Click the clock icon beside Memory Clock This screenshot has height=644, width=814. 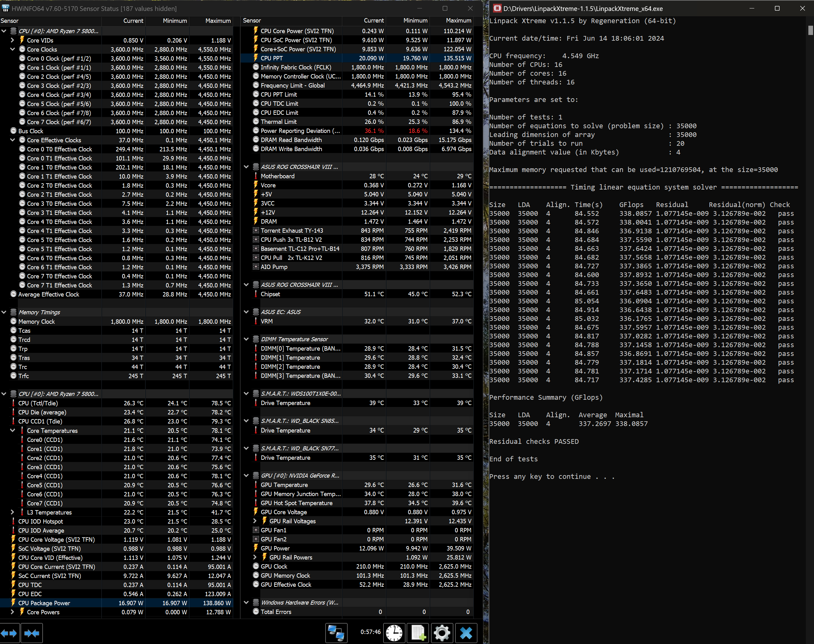pos(13,321)
